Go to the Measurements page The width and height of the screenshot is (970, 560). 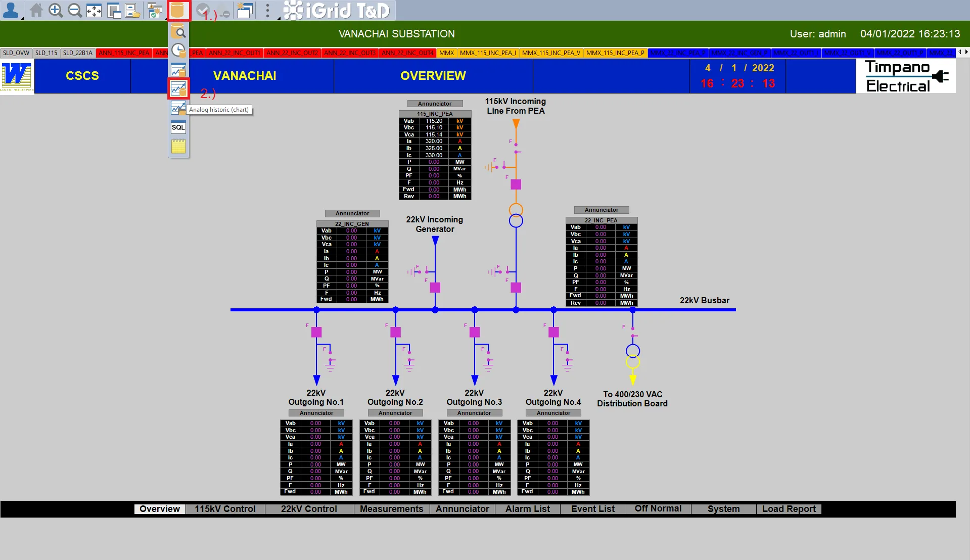click(392, 509)
